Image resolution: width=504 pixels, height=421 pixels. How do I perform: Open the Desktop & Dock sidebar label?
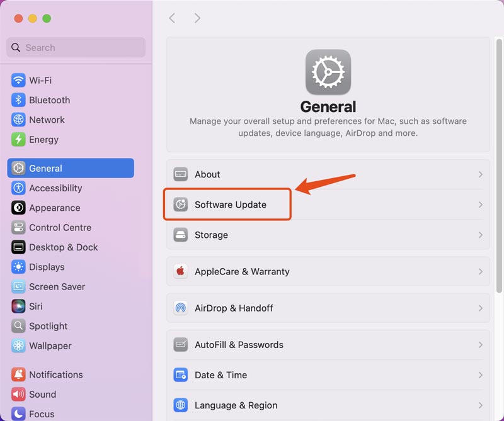(x=64, y=247)
